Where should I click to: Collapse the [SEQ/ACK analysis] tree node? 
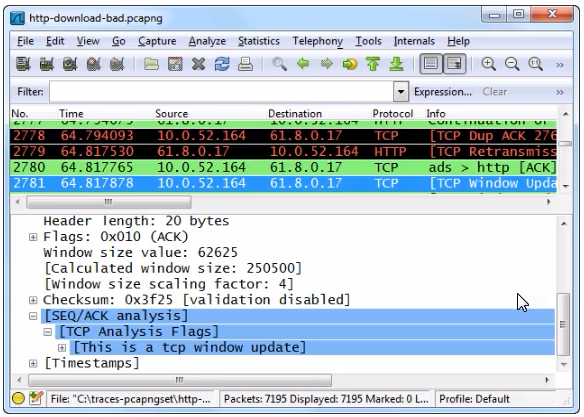pyautogui.click(x=33, y=316)
